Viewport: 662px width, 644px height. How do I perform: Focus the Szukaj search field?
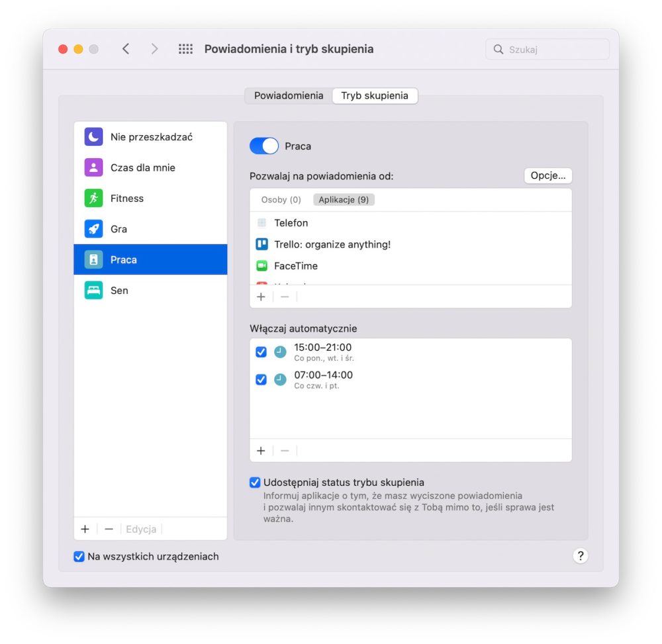pos(547,50)
